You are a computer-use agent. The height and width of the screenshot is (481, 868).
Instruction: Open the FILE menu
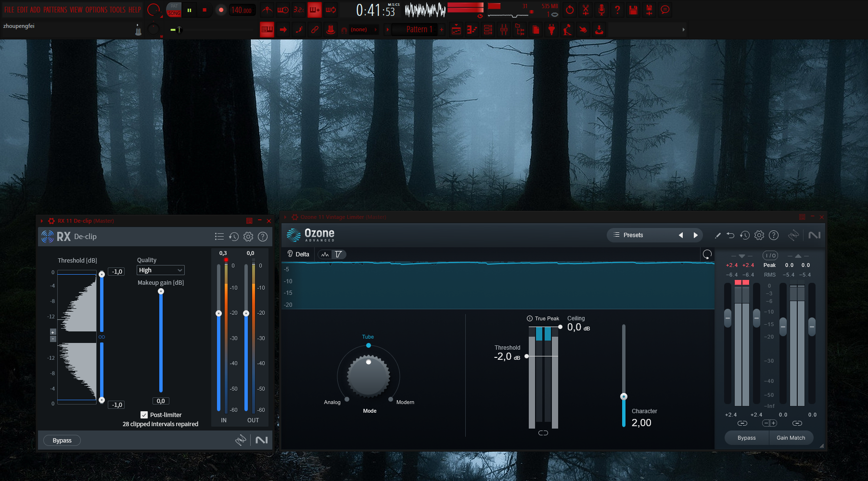click(x=9, y=10)
